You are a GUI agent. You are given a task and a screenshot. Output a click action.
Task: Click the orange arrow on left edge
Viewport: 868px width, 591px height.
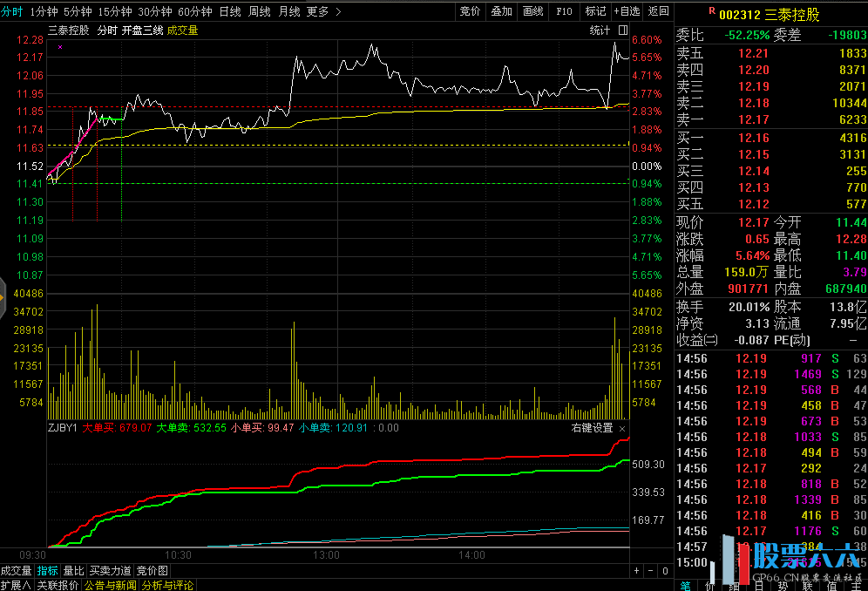tap(3, 297)
